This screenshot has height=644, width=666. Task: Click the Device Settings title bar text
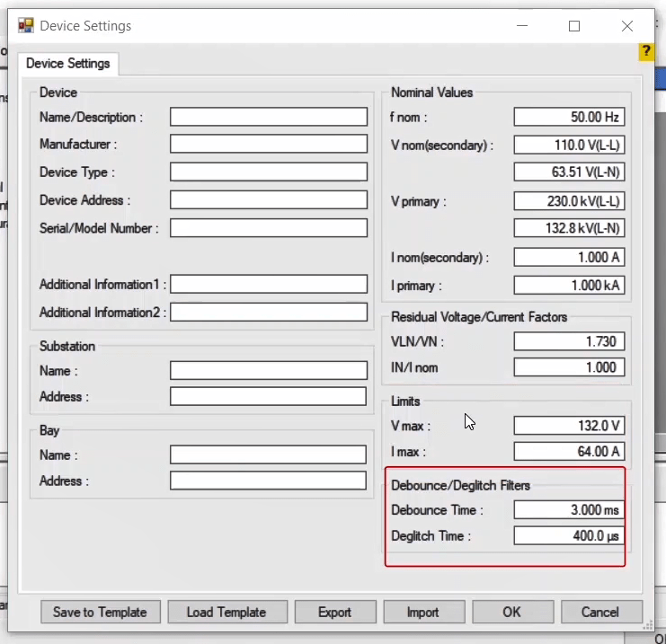pos(85,26)
